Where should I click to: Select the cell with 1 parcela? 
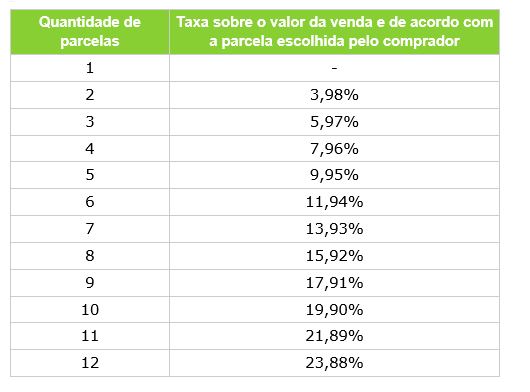pyautogui.click(x=90, y=68)
